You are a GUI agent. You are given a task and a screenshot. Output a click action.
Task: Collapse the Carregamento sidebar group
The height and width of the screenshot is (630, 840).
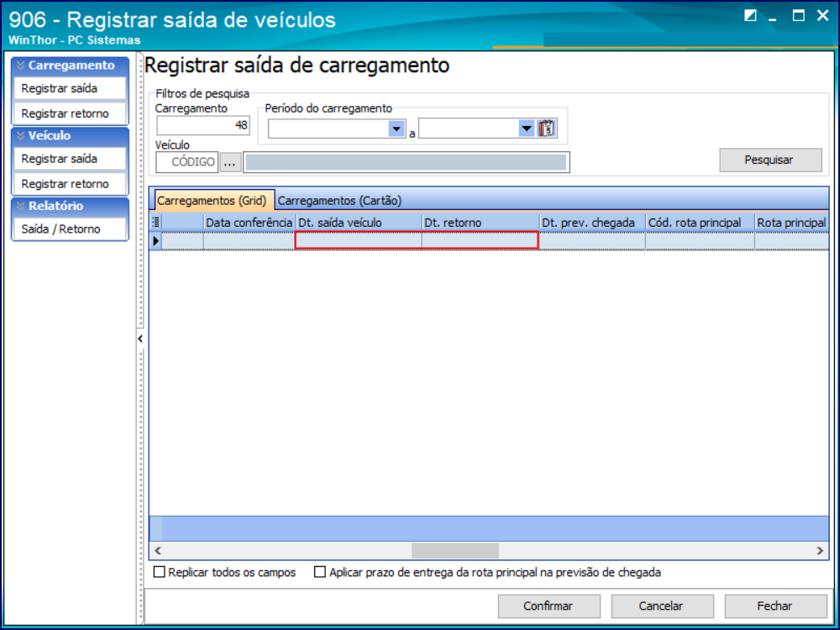[x=21, y=66]
